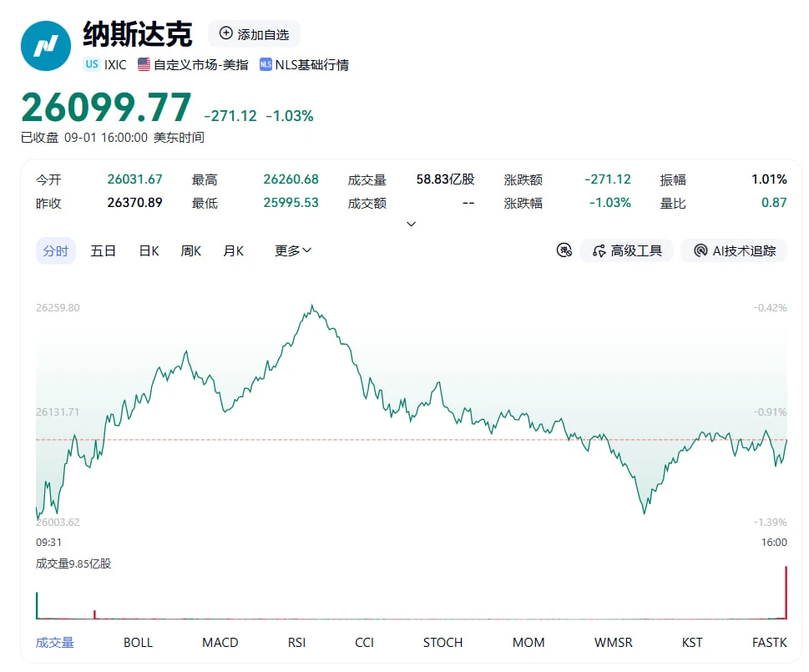Select the KST indicator
This screenshot has height=672, width=809.
pos(692,642)
